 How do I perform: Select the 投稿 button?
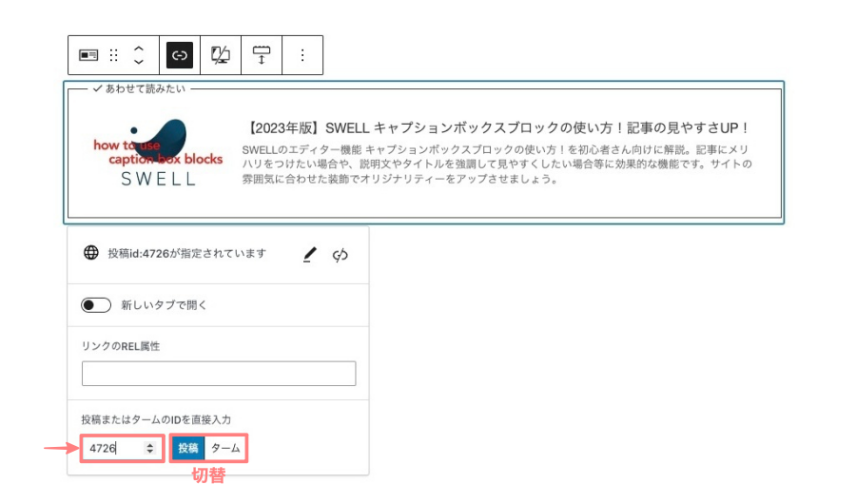(x=188, y=447)
